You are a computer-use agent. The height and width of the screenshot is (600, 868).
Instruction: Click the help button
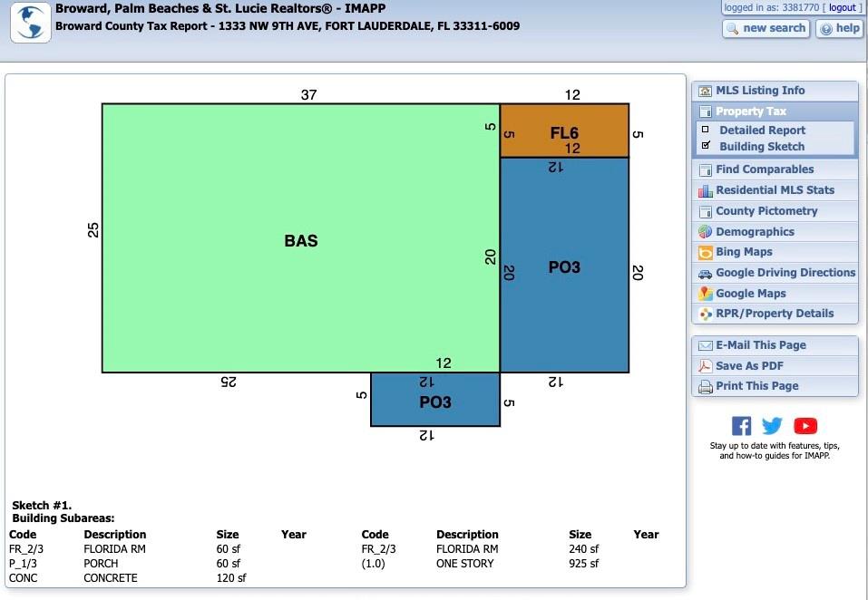[x=839, y=28]
